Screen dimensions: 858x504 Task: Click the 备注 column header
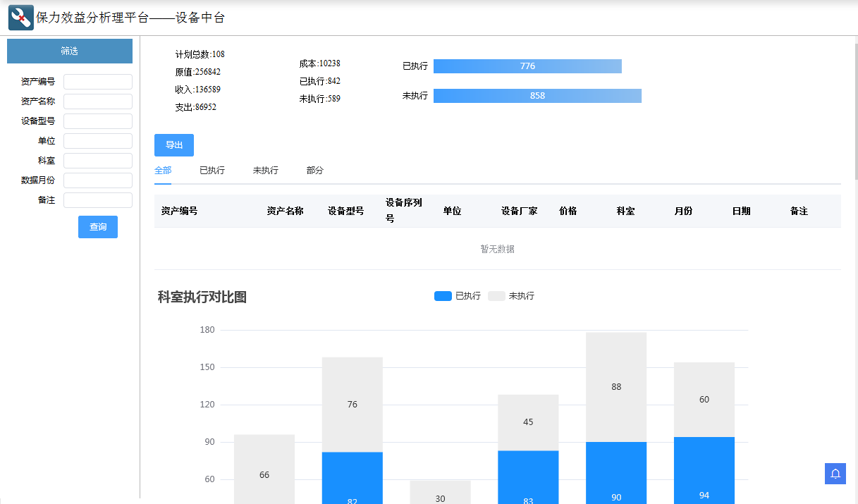[799, 211]
